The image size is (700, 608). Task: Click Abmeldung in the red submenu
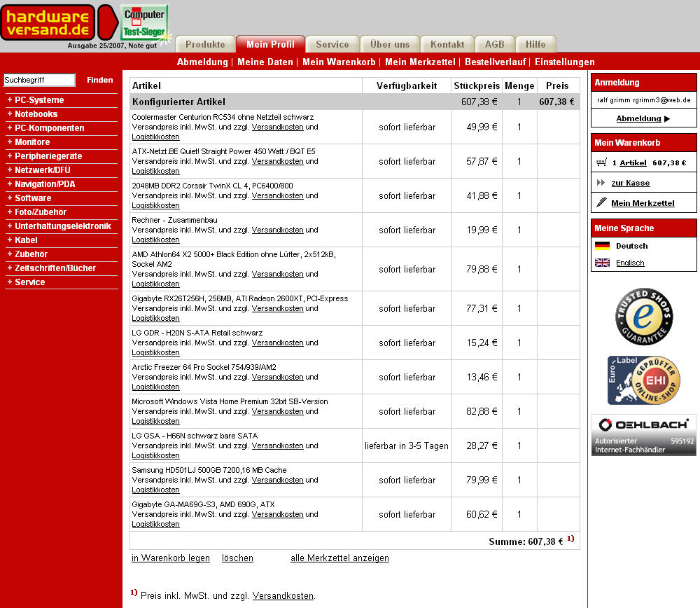(x=202, y=62)
